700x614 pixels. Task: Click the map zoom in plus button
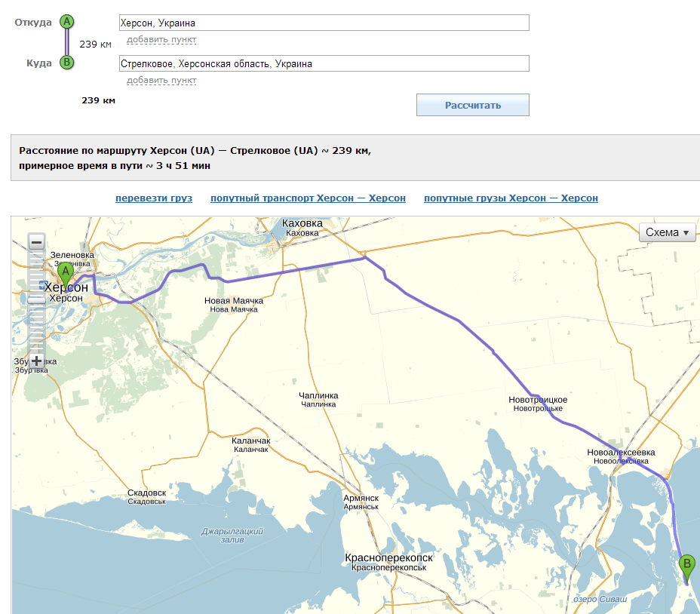[x=37, y=361]
